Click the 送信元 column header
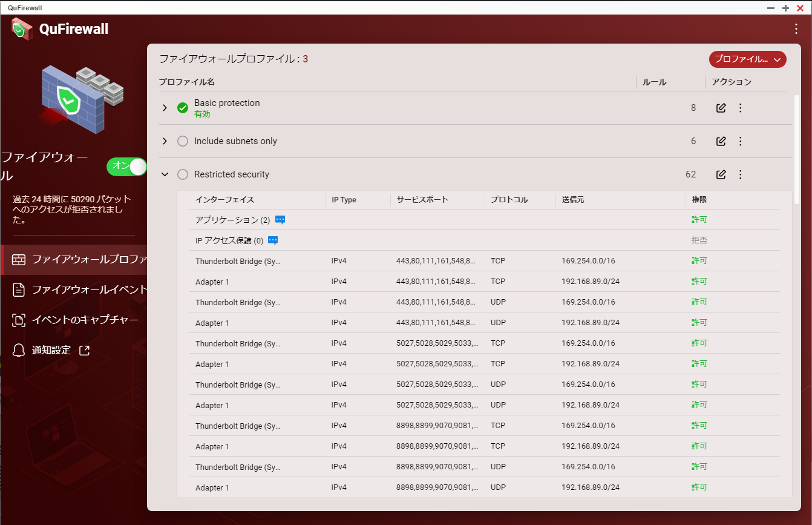Image resolution: width=812 pixels, height=525 pixels. 572,199
